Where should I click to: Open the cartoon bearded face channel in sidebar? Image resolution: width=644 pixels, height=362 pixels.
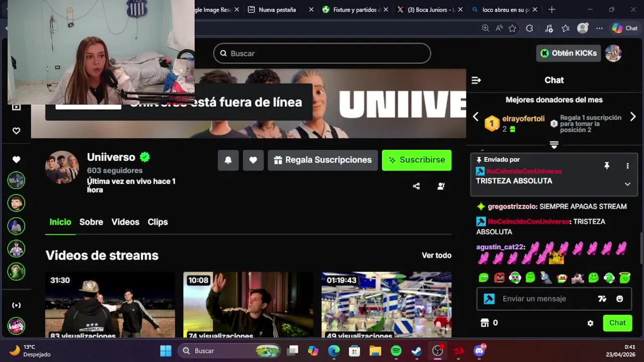click(x=16, y=203)
